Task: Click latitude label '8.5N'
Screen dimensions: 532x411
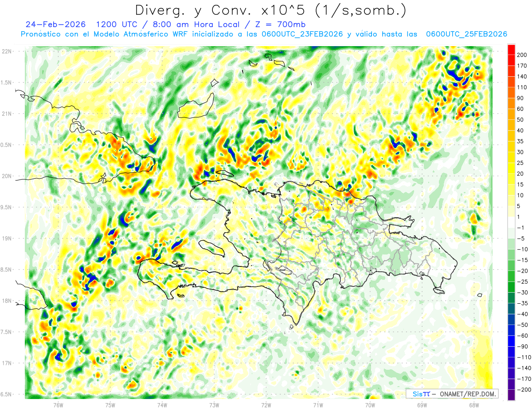Action: point(7,270)
